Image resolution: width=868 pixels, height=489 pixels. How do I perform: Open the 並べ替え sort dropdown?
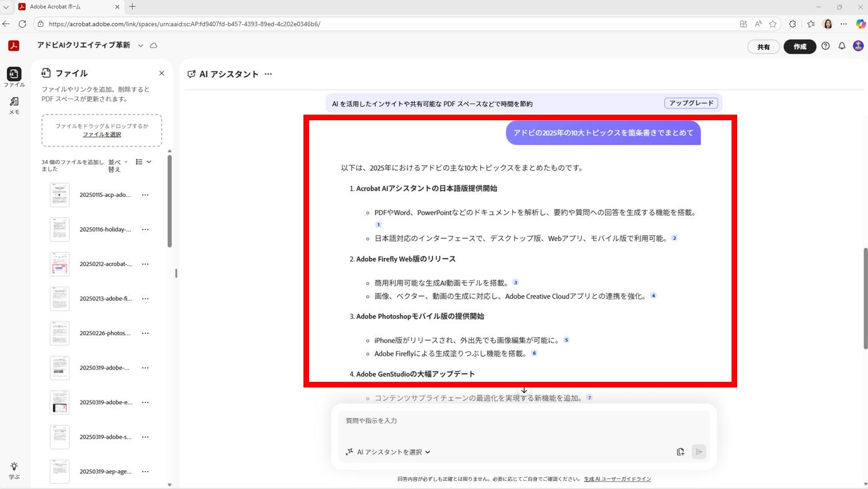coord(118,165)
